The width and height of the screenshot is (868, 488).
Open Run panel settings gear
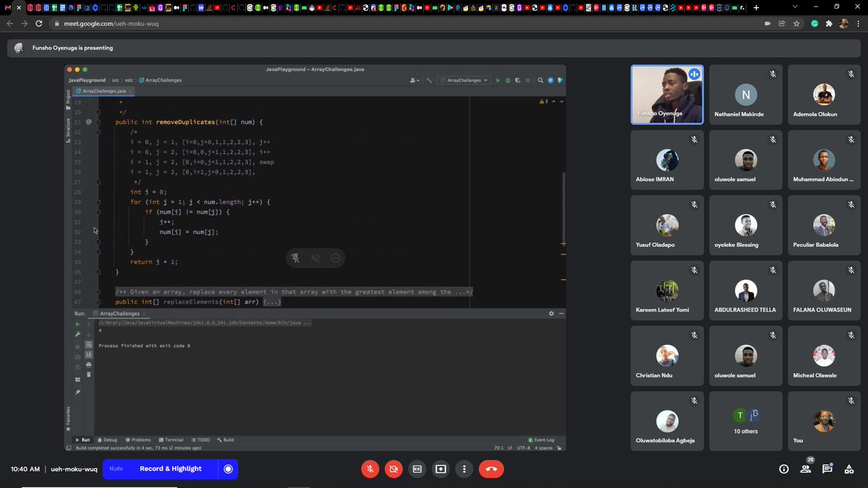coord(551,314)
